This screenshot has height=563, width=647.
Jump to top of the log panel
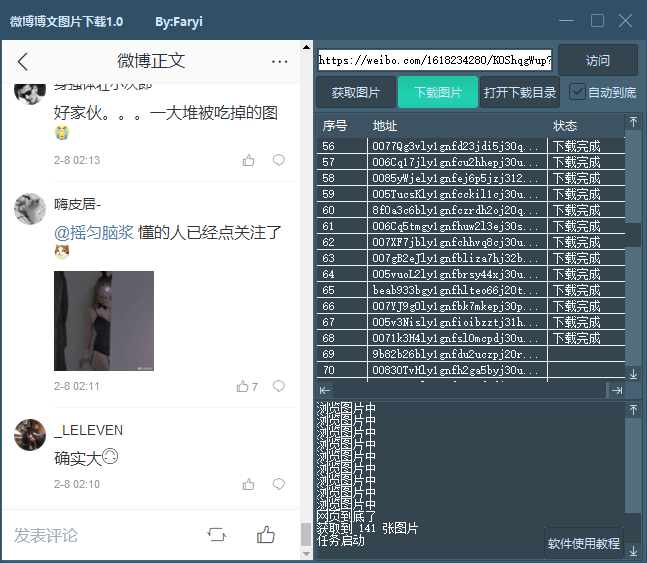tap(633, 409)
